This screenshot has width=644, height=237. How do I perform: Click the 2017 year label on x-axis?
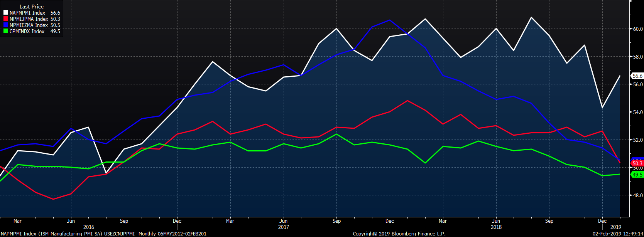point(284,227)
